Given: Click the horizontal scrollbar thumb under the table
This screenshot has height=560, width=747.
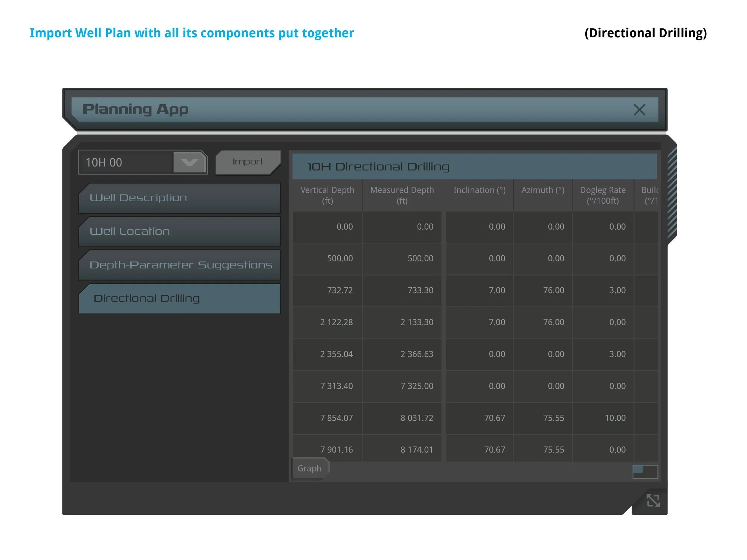Looking at the screenshot, I should (638, 469).
